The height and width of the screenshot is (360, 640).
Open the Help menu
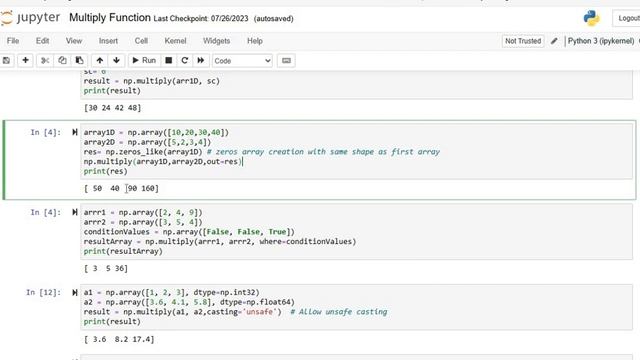coord(255,41)
